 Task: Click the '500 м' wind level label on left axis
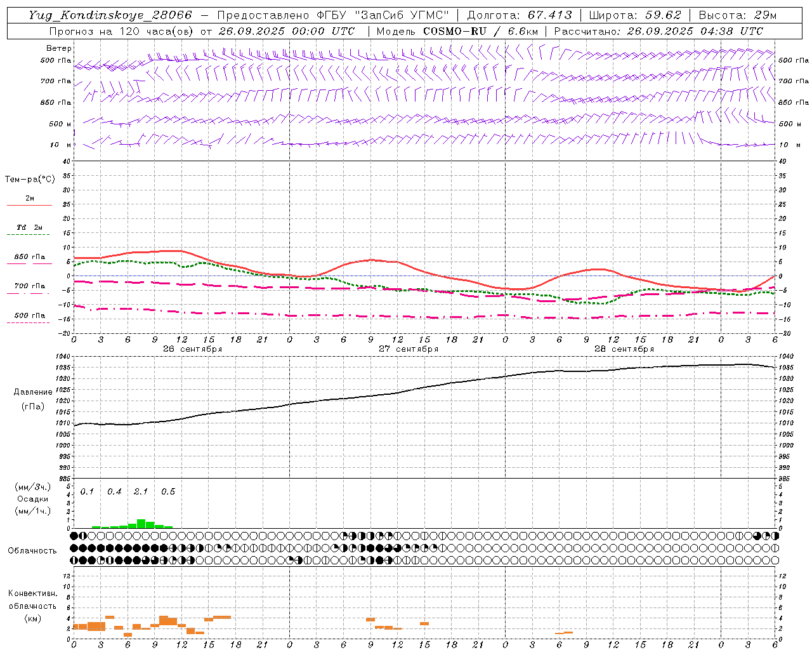[x=60, y=124]
